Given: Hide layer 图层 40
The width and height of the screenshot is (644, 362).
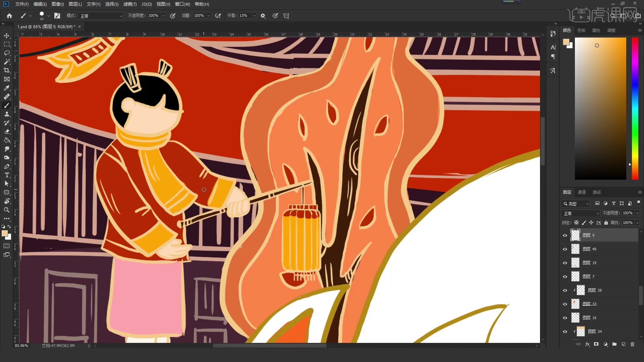Looking at the screenshot, I should [565, 249].
